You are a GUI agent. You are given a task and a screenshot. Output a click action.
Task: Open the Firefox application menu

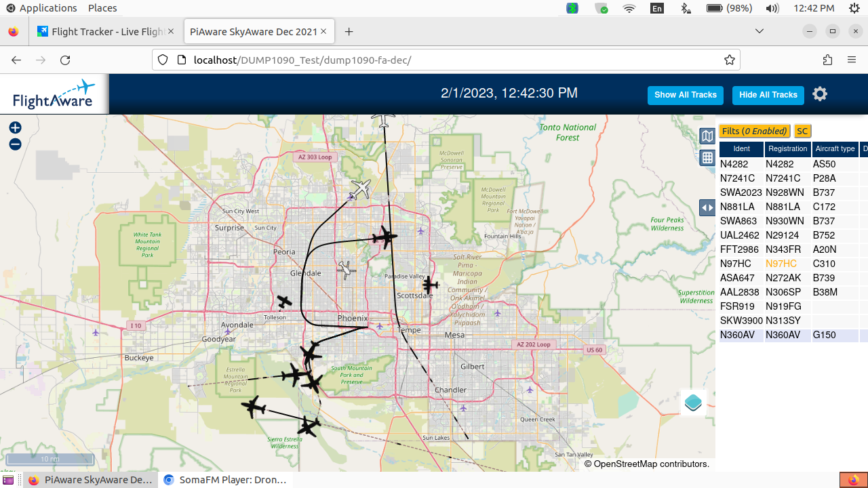(x=852, y=60)
